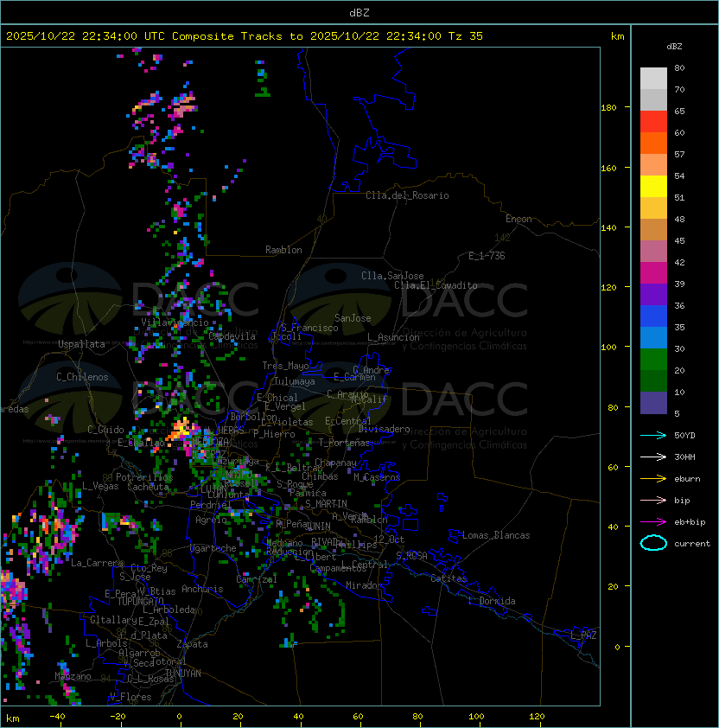Click the 'TUNUYAN' map label
Screen dimensions: 719x728
coord(183,674)
